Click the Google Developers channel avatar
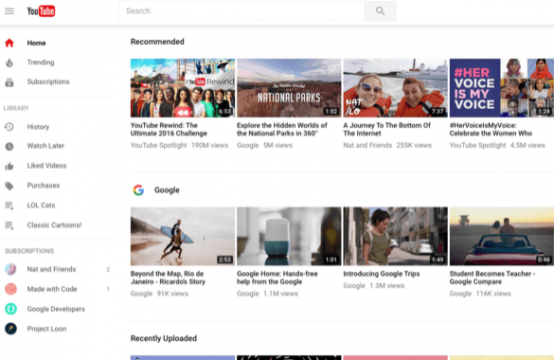 (x=11, y=309)
